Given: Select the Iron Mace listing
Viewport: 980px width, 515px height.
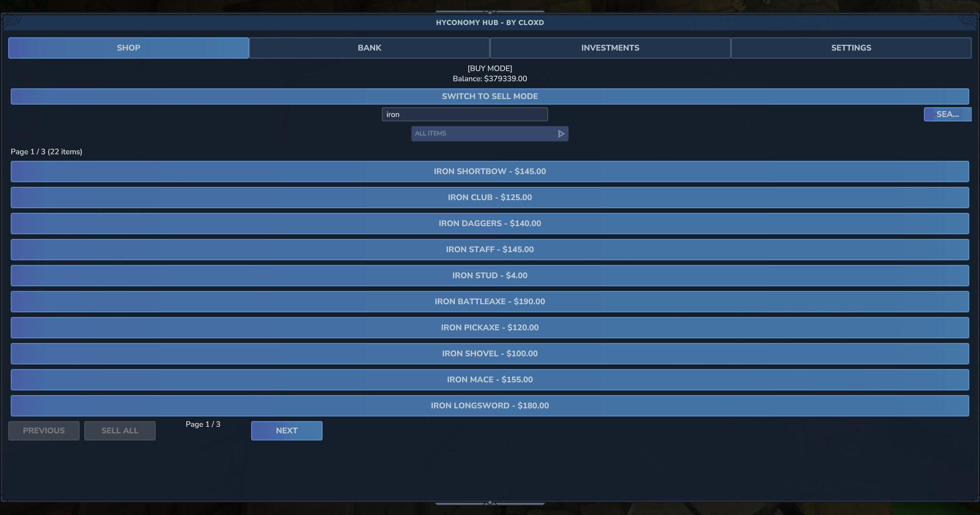Looking at the screenshot, I should point(489,380).
